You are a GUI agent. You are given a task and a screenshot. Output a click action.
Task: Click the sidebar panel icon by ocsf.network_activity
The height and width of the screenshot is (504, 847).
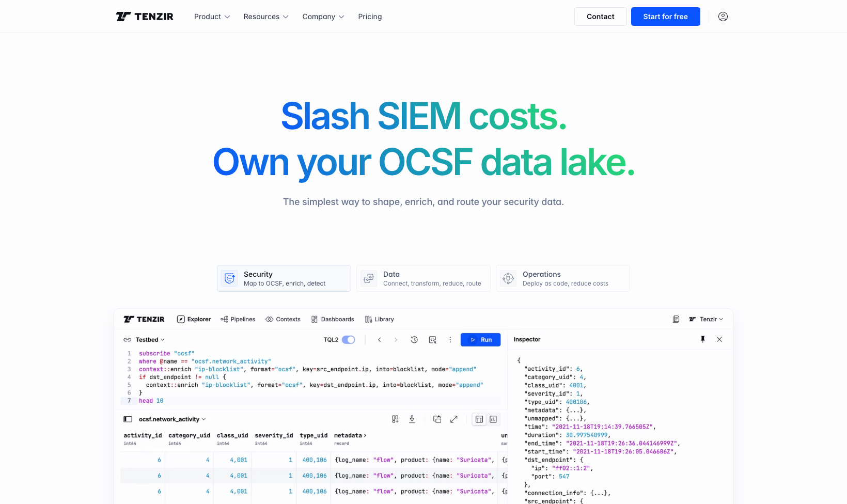128,419
